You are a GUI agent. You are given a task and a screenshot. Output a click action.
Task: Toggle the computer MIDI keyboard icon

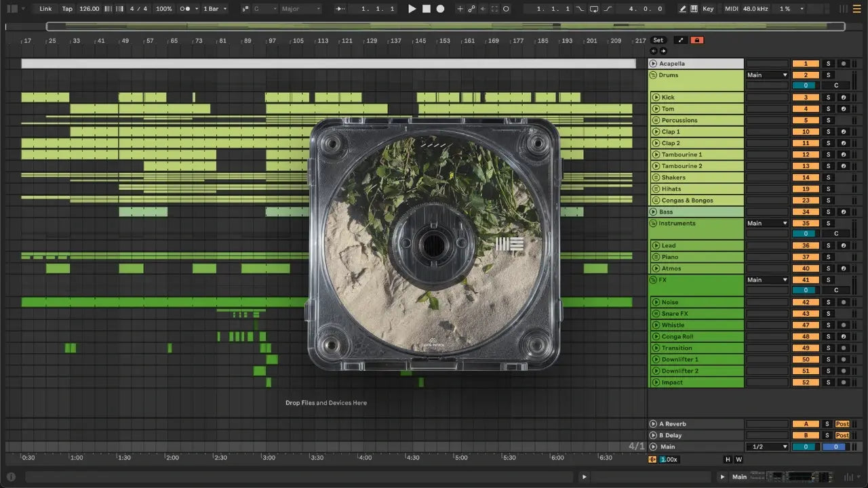(x=694, y=9)
